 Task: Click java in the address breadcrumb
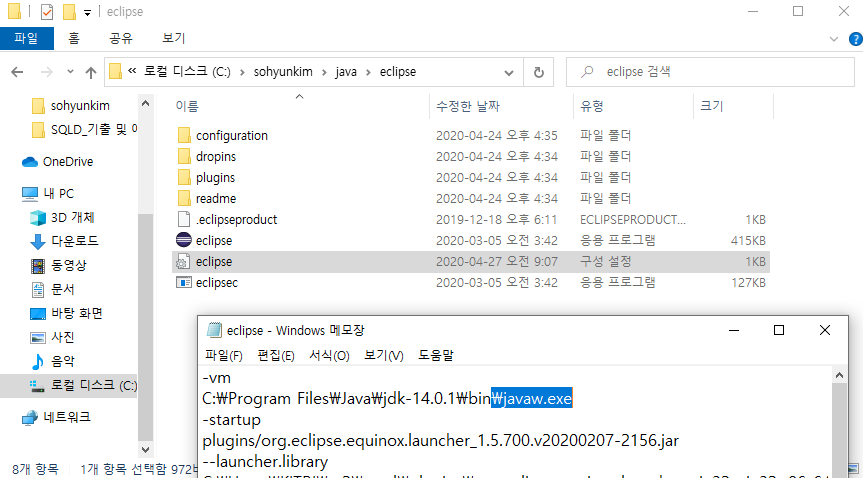(346, 72)
